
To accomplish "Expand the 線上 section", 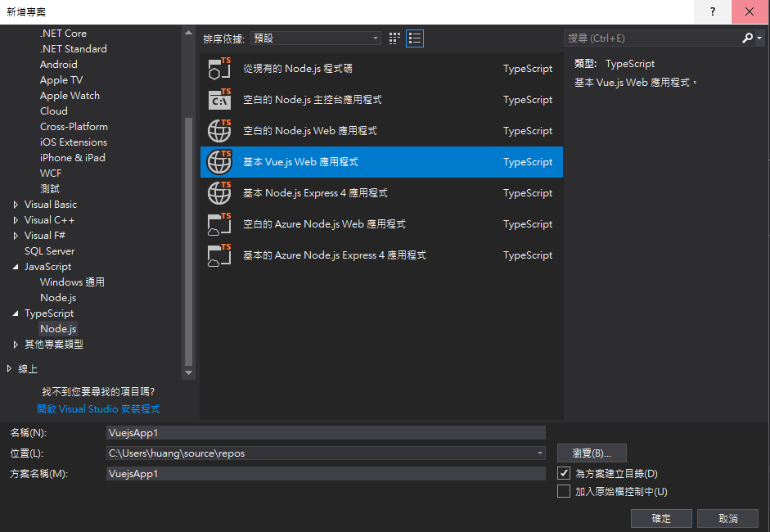I will (9, 368).
